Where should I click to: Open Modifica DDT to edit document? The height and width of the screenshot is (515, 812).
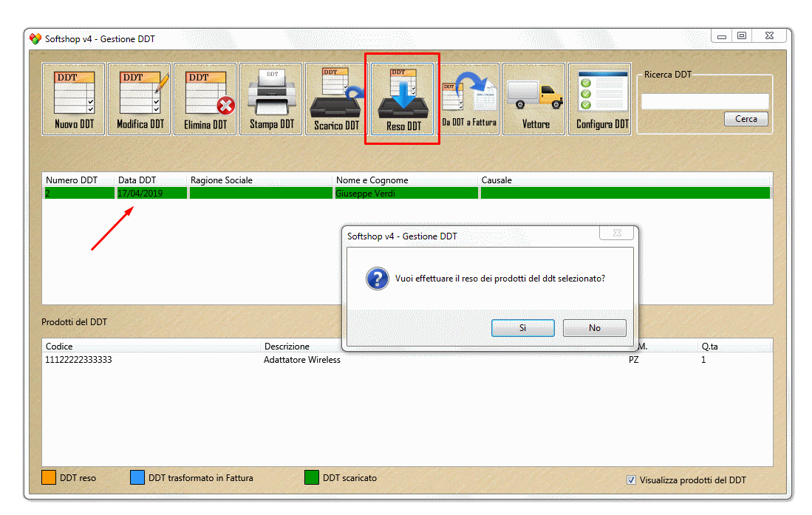[140, 99]
